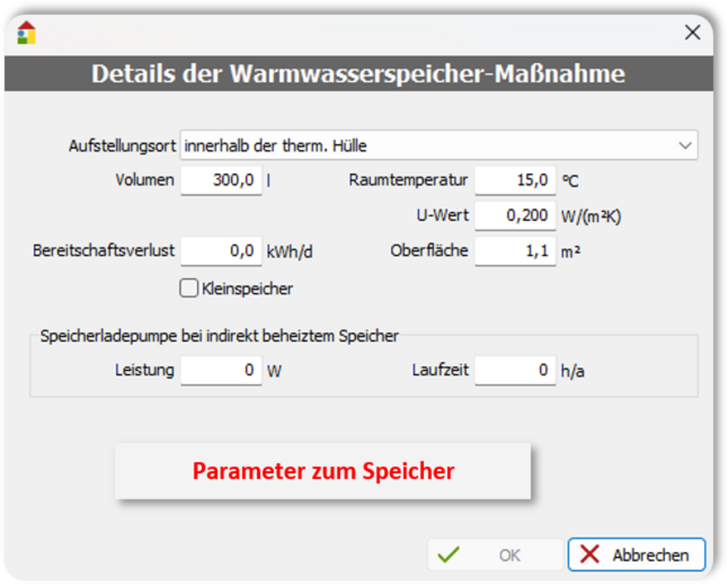Select the Oberfläche value field
Image resolution: width=728 pixels, height=585 pixels.
pos(515,251)
